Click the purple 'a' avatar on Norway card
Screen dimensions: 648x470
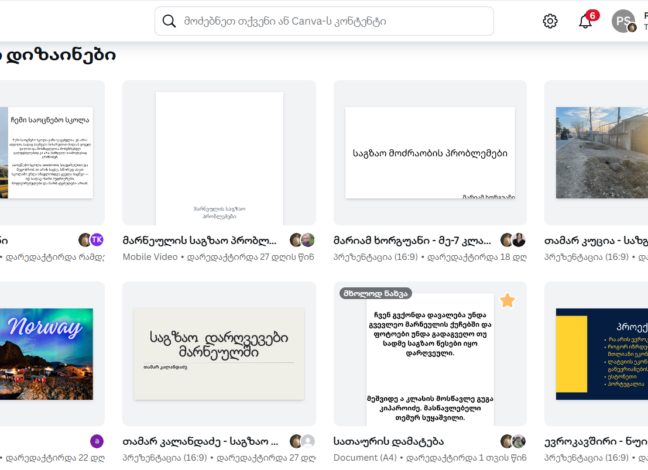tap(97, 441)
